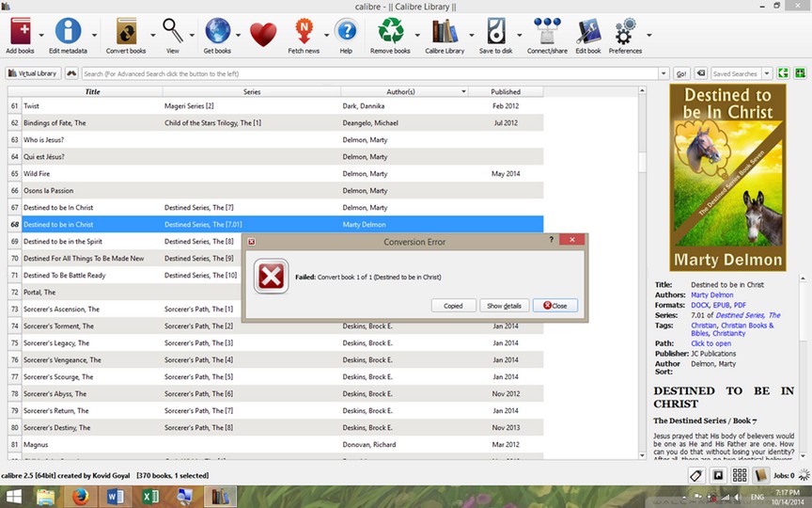Click the Destined Series, The link
The height and width of the screenshot is (508, 812).
click(x=748, y=315)
